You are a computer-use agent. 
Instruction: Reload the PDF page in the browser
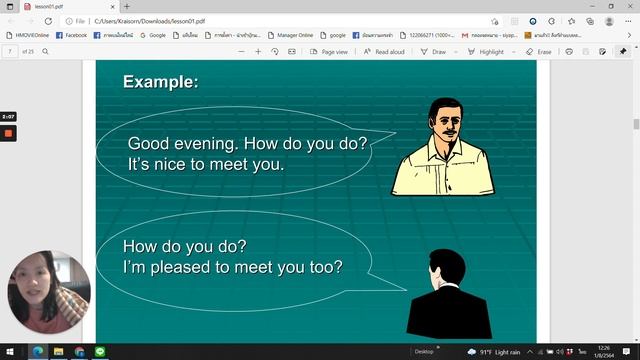48,21
